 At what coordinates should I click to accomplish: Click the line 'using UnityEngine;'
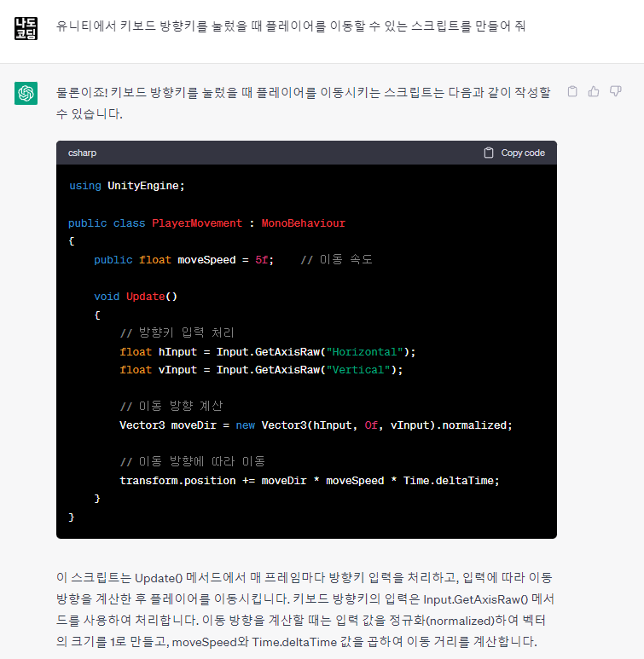(x=126, y=186)
